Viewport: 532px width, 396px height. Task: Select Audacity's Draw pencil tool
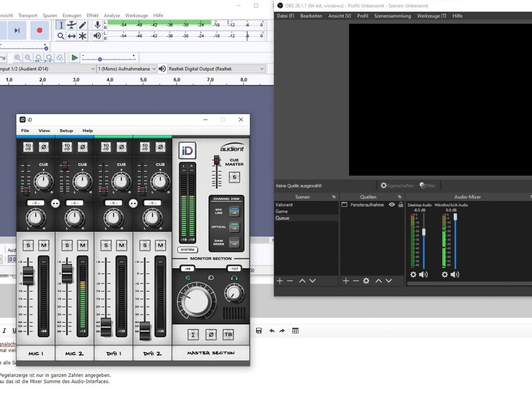click(83, 25)
